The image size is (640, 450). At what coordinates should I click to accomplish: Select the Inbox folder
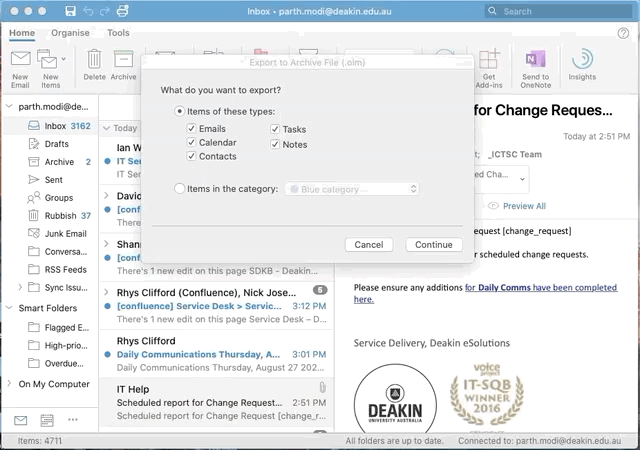tap(51, 126)
